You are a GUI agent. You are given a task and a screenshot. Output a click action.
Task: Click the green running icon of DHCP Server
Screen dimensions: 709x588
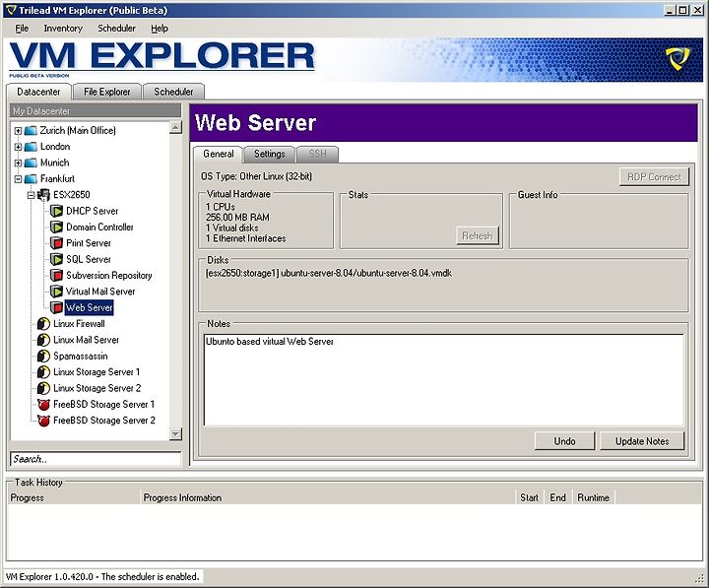point(56,211)
